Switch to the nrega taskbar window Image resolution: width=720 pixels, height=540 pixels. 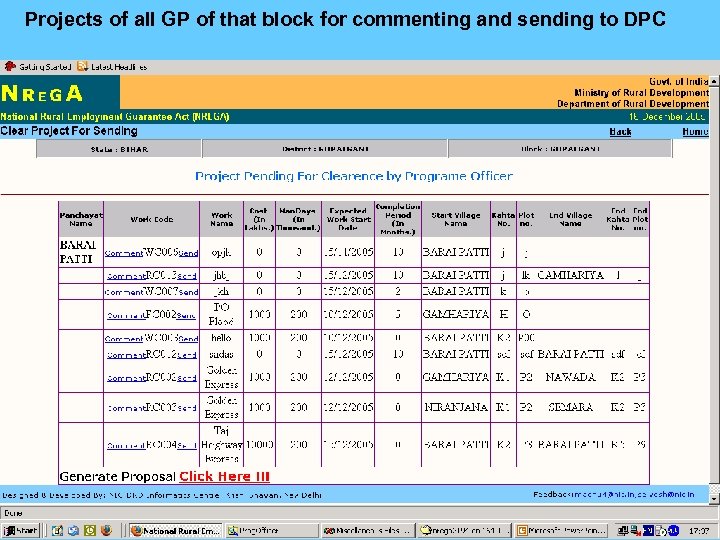coord(465,531)
